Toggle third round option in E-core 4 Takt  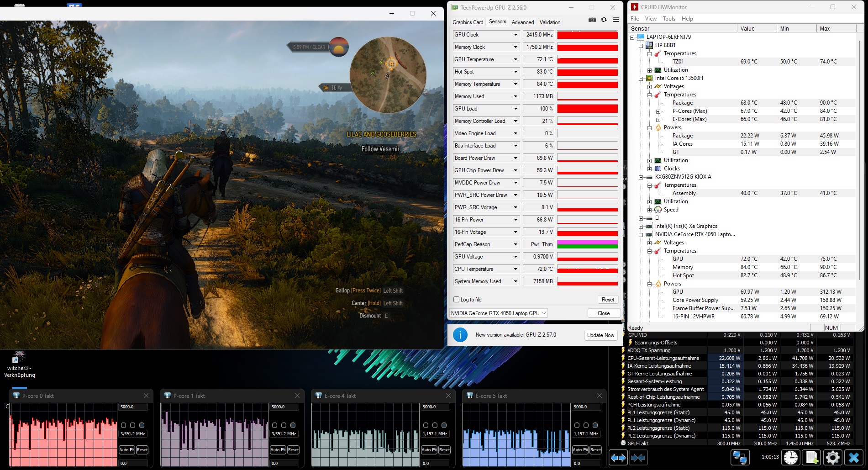tap(444, 425)
